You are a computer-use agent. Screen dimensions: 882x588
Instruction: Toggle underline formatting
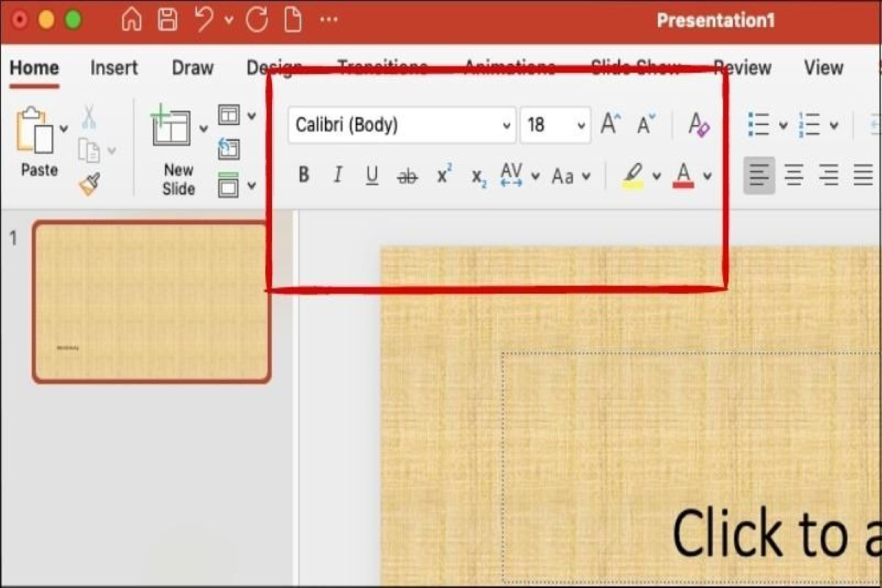coord(373,176)
